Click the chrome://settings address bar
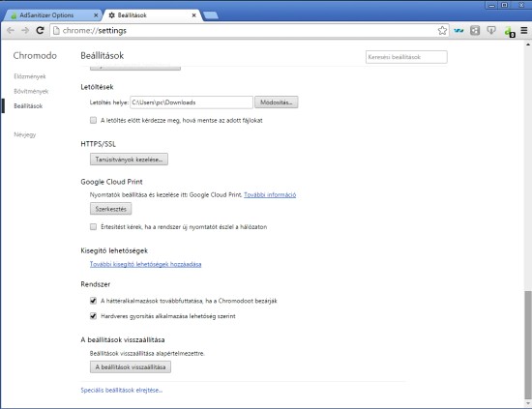The image size is (532, 409). (x=250, y=31)
